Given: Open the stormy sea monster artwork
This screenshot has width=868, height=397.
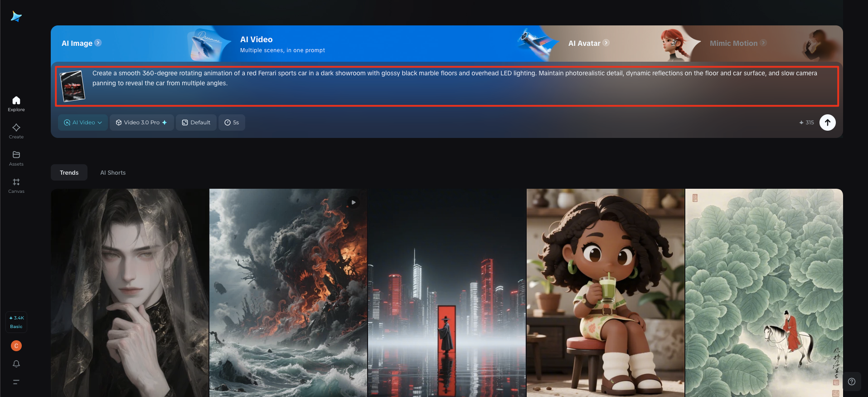Looking at the screenshot, I should pos(288,293).
